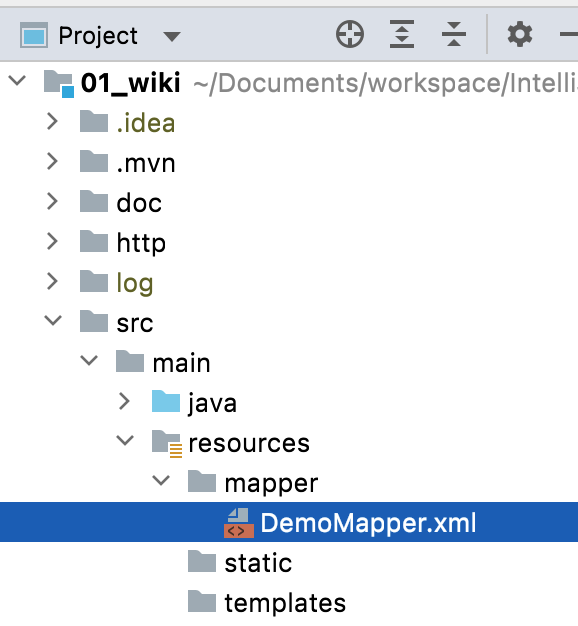
Task: Select the static tree row text
Action: click(258, 563)
